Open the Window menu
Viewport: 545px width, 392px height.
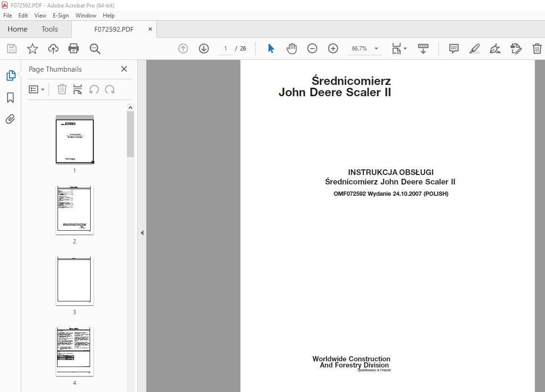pos(86,16)
